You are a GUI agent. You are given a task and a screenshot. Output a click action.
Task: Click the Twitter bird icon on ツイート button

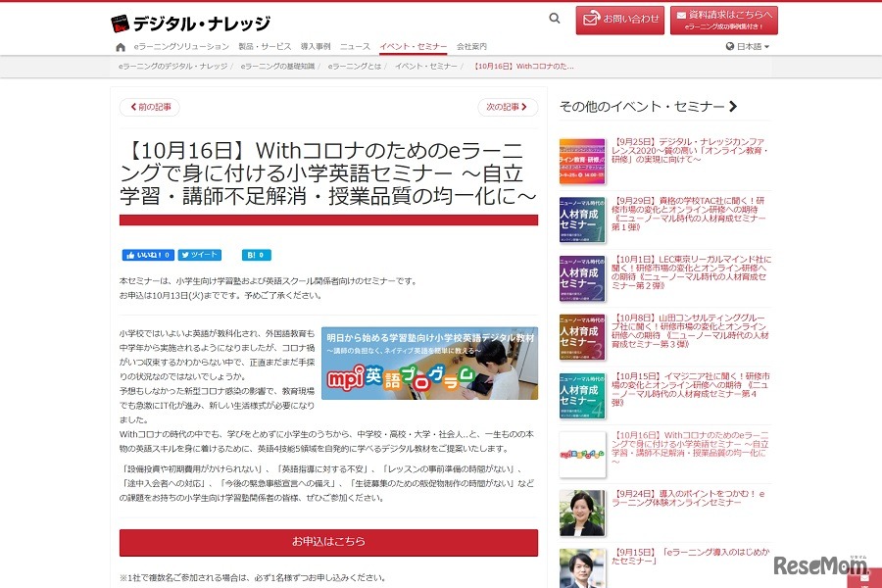coord(183,254)
